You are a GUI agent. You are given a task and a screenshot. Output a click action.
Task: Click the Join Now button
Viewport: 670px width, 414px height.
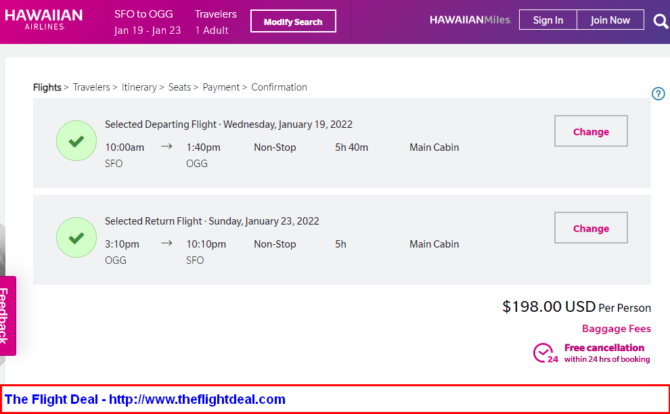[x=610, y=20]
